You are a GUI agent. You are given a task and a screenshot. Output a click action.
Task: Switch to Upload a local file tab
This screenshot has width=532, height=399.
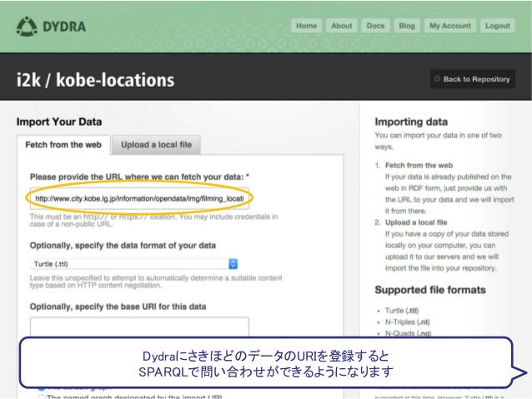pyautogui.click(x=157, y=145)
